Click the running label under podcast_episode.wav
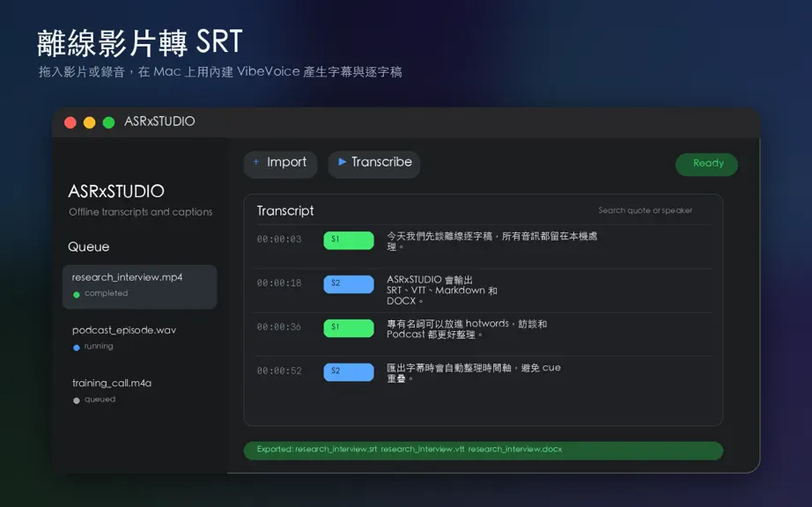The width and height of the screenshot is (812, 507). pyautogui.click(x=99, y=346)
